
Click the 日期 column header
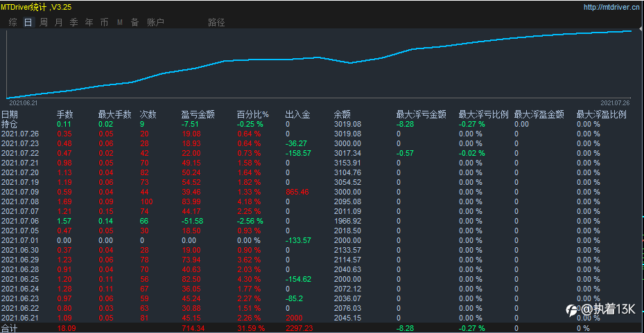(x=10, y=114)
